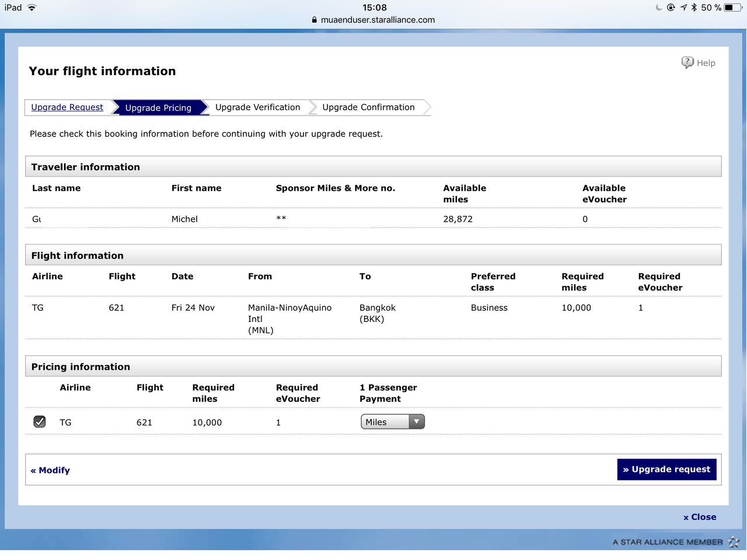Go back to Upgrade Request step
The width and height of the screenshot is (747, 560).
67,107
